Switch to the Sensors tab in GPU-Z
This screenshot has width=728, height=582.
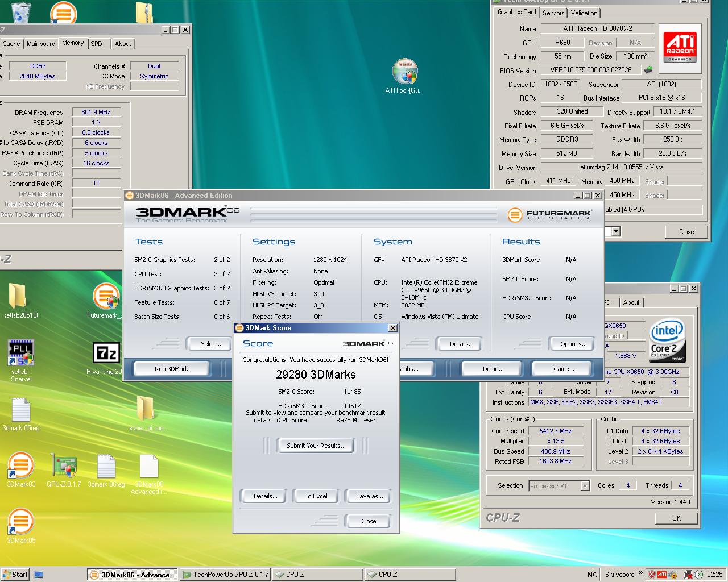point(553,13)
